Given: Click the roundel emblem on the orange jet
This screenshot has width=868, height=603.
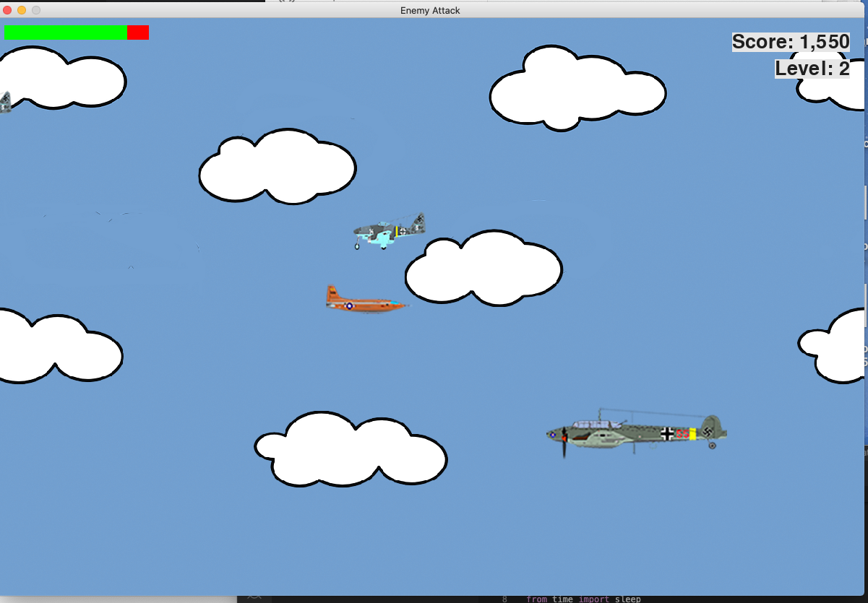Looking at the screenshot, I should (x=349, y=306).
